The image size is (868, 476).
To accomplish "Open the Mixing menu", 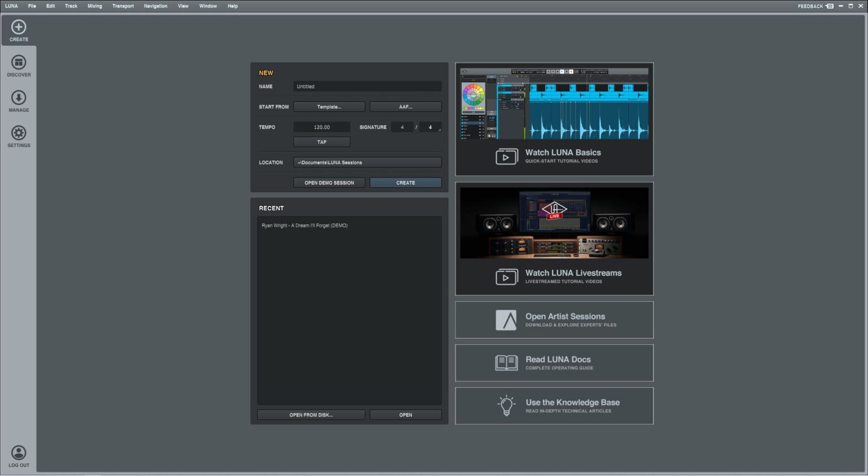I will [94, 6].
